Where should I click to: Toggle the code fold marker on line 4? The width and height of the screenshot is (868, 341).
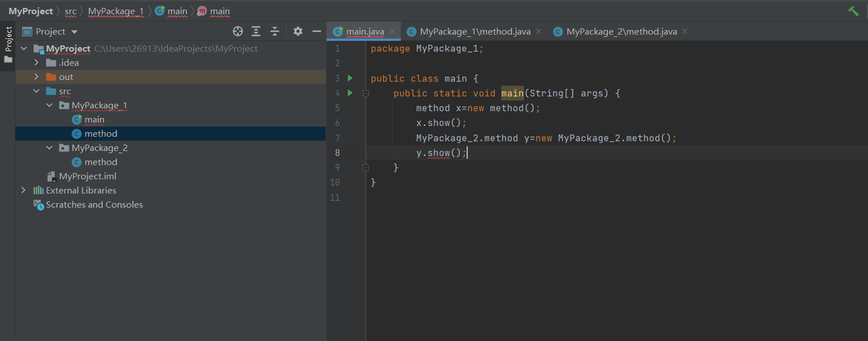[x=366, y=93]
